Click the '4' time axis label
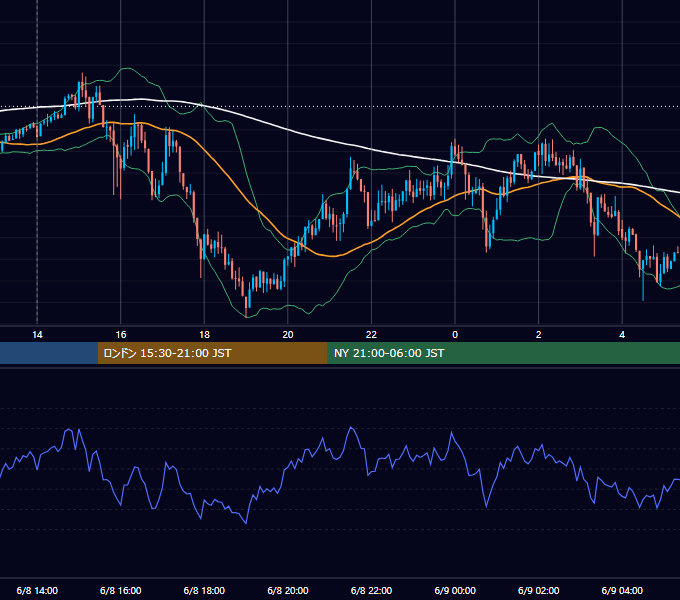Image resolution: width=680 pixels, height=600 pixels. click(x=622, y=335)
